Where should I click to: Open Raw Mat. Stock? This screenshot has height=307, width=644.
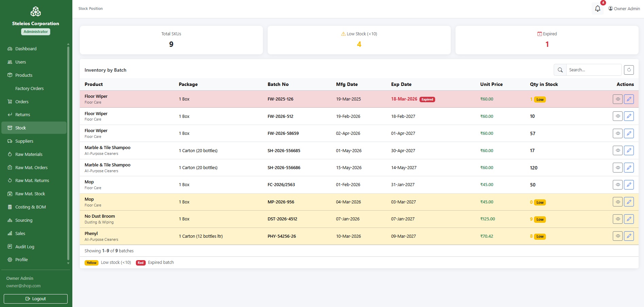pyautogui.click(x=34, y=194)
